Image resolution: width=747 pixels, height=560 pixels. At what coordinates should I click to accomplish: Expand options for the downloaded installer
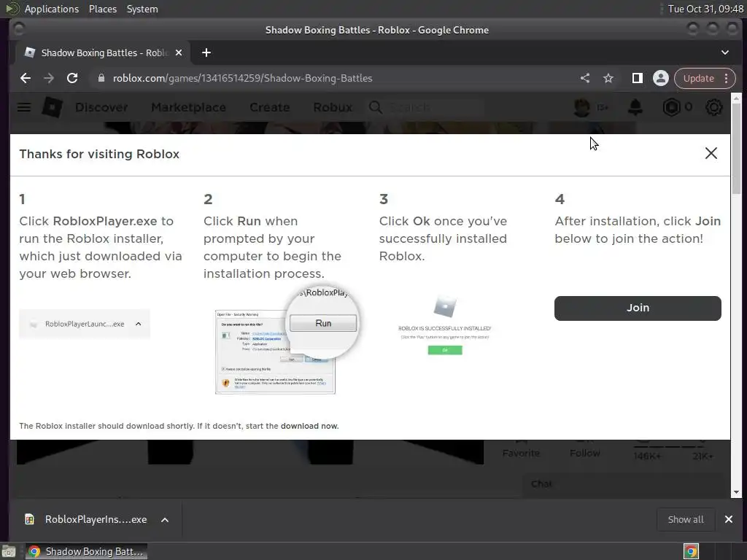165,519
